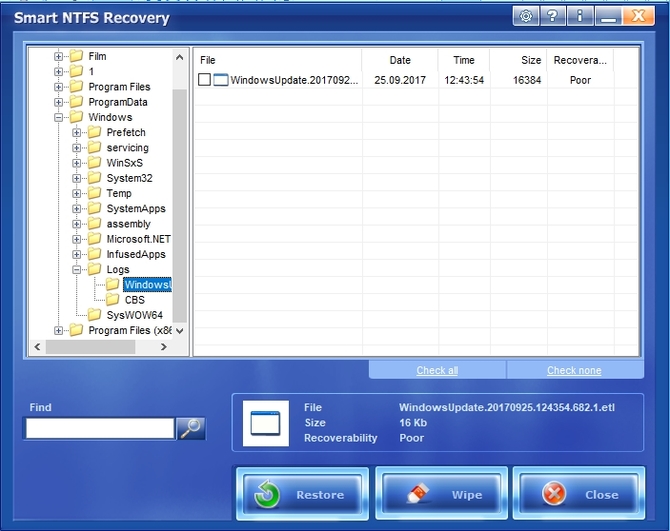
Task: Click the question mark help icon
Action: pyautogui.click(x=554, y=16)
